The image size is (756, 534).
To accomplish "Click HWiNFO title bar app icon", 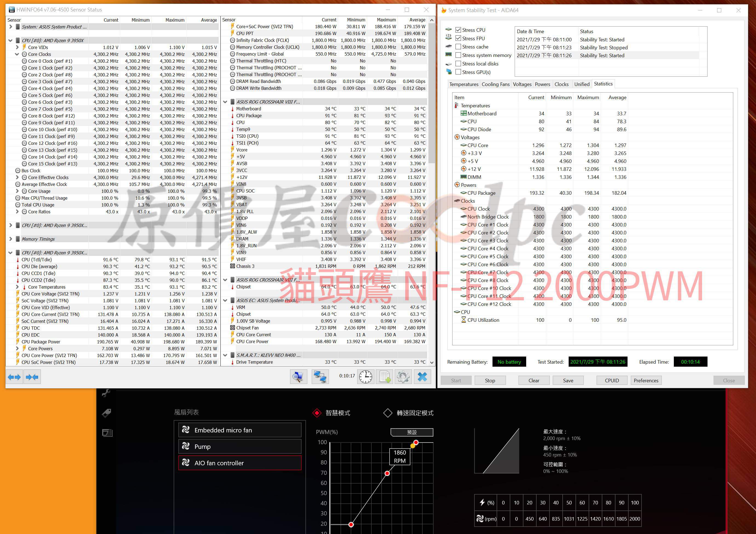I will point(11,10).
